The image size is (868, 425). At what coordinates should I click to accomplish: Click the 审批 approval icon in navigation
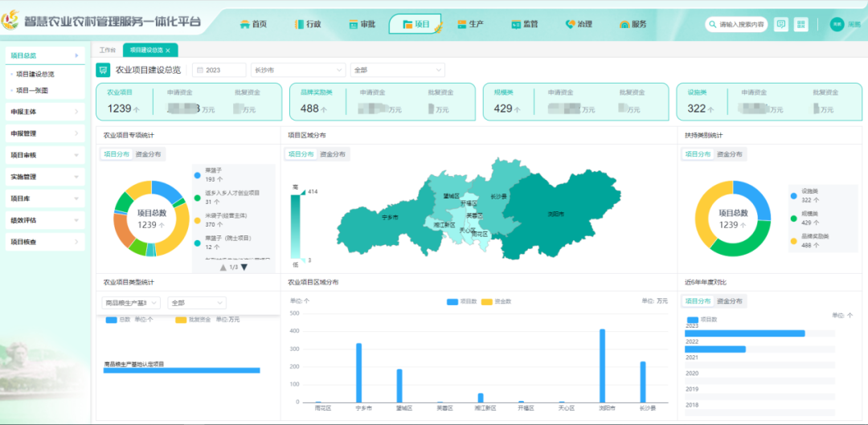click(x=354, y=24)
